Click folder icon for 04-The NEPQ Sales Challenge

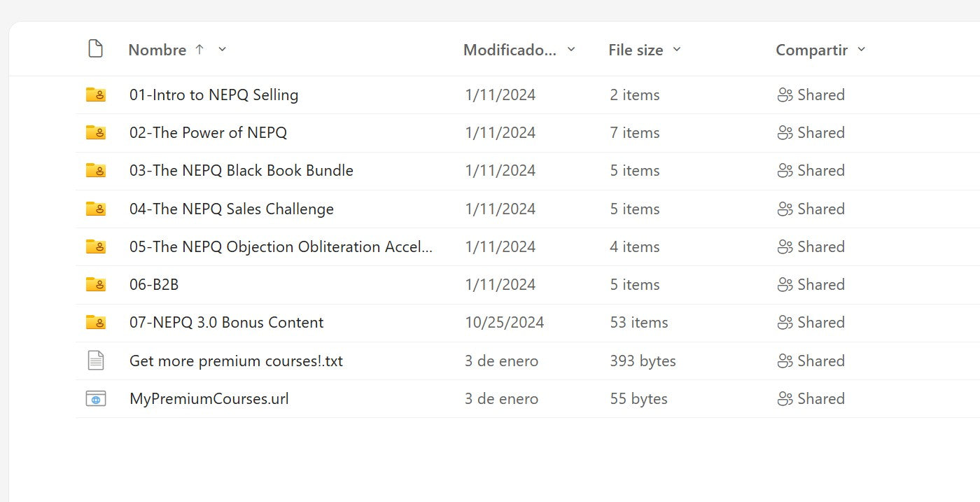(x=96, y=209)
